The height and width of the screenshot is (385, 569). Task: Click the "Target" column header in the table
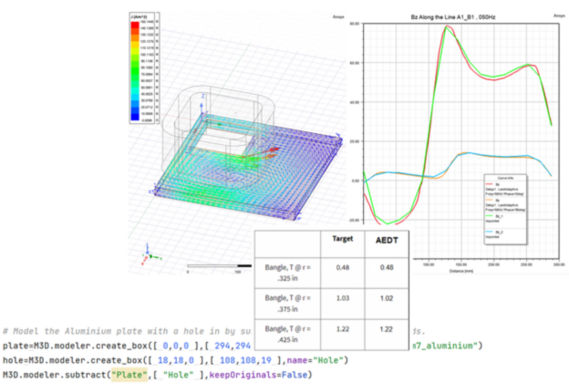point(343,239)
